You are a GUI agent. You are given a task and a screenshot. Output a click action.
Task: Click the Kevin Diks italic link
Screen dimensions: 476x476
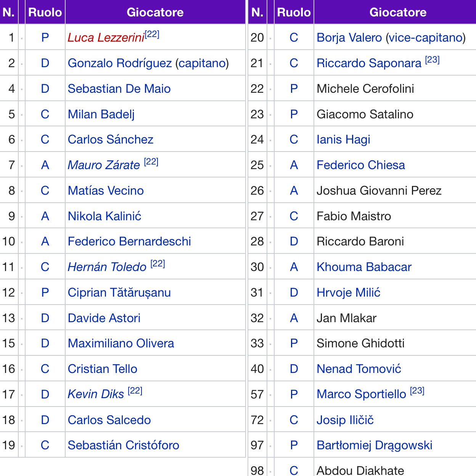(96, 394)
